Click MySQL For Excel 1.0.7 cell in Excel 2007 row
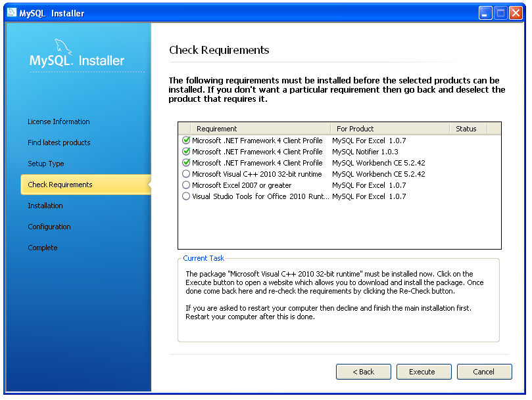 [x=369, y=185]
